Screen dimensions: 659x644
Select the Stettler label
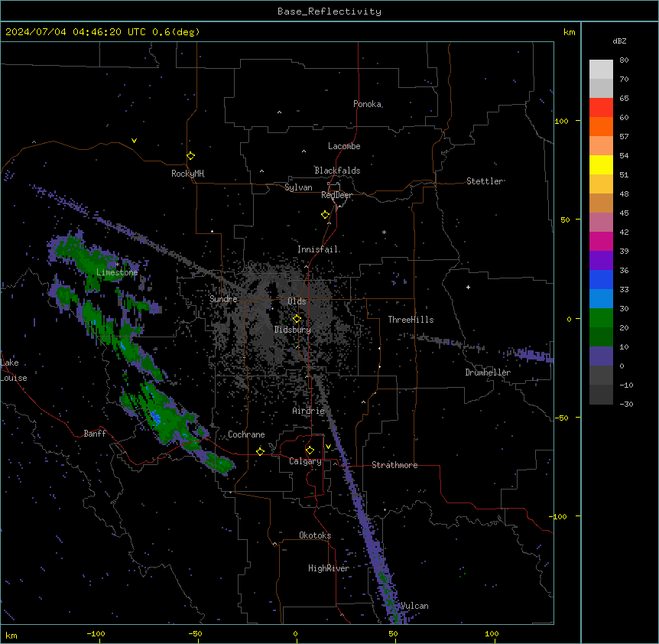pos(485,181)
